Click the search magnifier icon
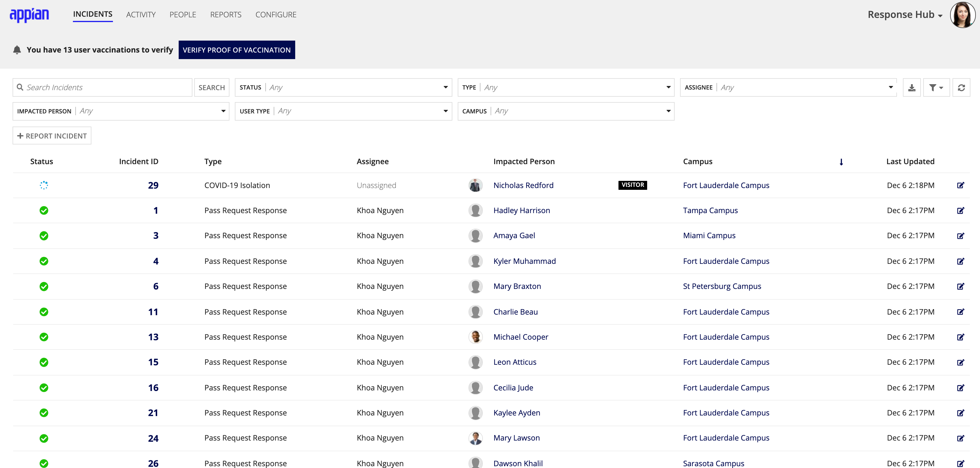Viewport: 980px width, 468px height. tap(20, 87)
